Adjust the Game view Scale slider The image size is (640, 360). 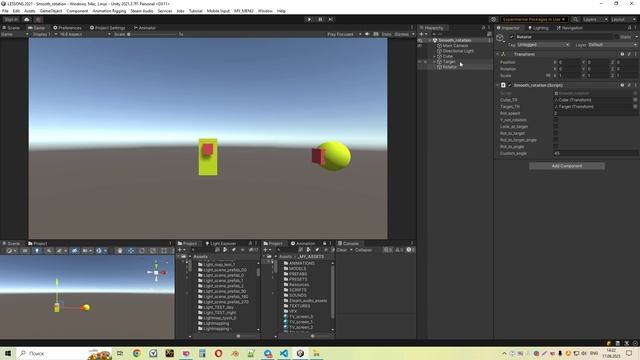tap(153, 34)
